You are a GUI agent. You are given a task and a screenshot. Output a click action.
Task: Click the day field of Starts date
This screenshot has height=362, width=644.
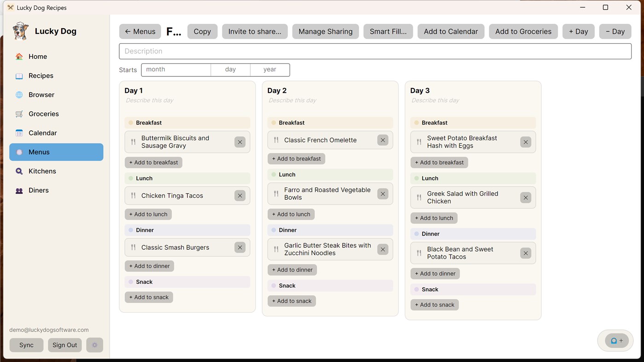[230, 69]
